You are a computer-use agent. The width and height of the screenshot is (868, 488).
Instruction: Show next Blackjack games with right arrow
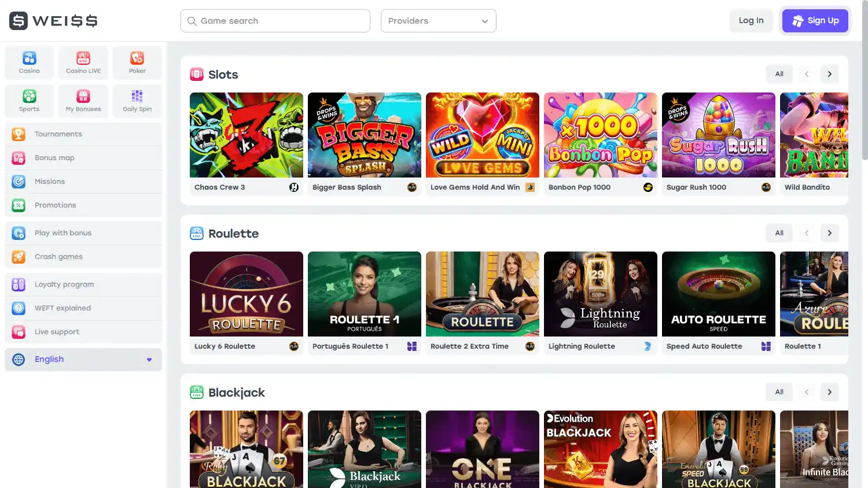[x=830, y=392]
